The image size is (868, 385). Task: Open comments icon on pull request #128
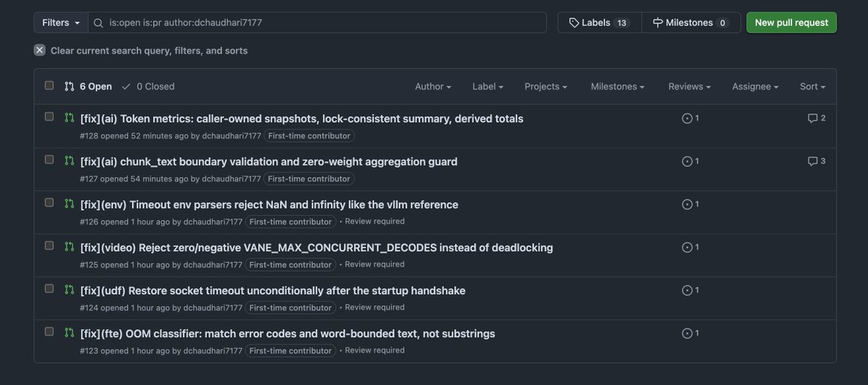tap(812, 118)
